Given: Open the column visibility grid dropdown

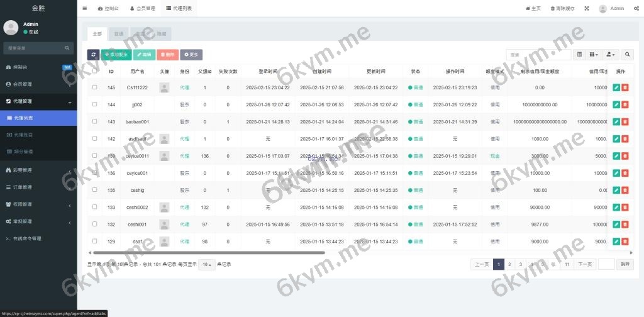Looking at the screenshot, I should [x=594, y=54].
